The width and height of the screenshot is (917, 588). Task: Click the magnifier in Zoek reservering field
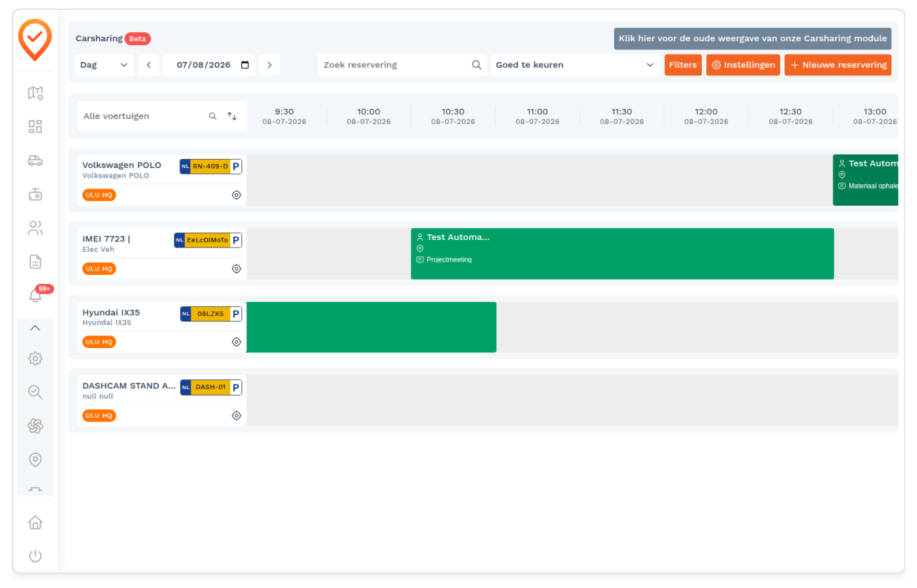click(477, 65)
